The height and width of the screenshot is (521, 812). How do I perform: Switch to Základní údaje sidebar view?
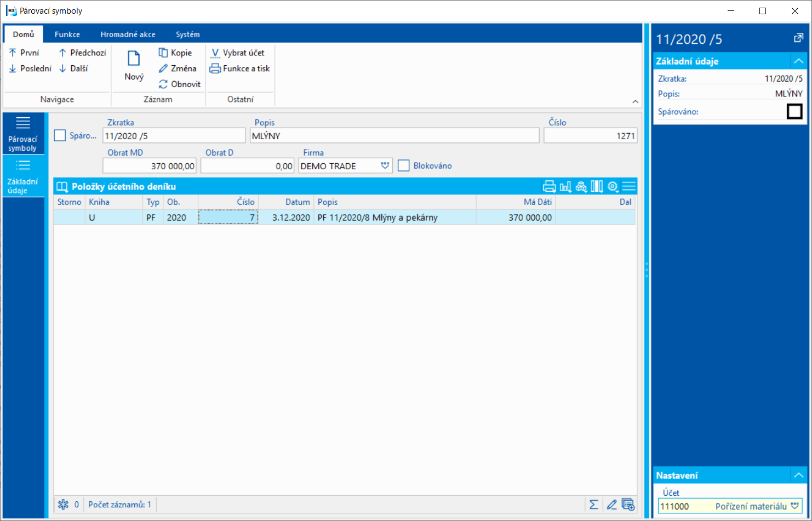(x=23, y=176)
